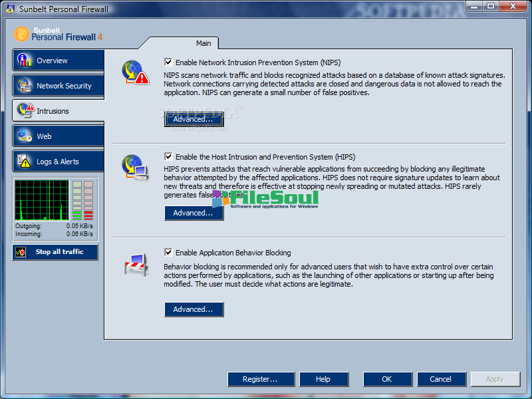The width and height of the screenshot is (532, 399).
Task: Open the Web section
Action: (x=59, y=136)
